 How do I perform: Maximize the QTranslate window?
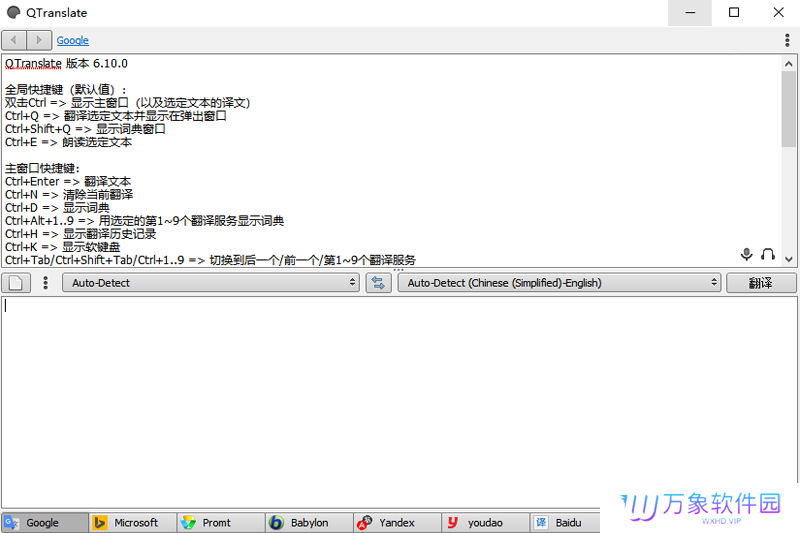tap(734, 13)
